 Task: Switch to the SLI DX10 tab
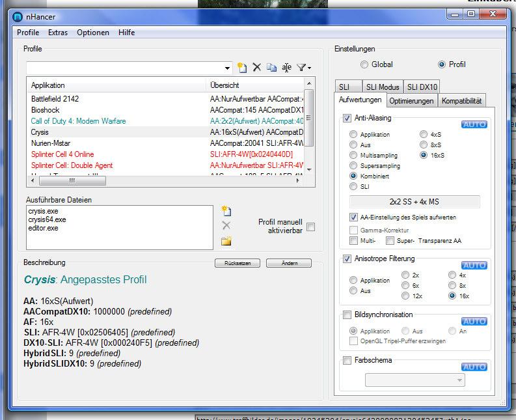(x=422, y=87)
